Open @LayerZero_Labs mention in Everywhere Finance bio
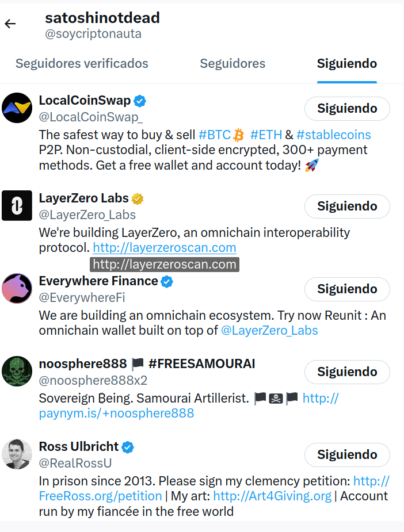The height and width of the screenshot is (532, 404). click(x=269, y=331)
